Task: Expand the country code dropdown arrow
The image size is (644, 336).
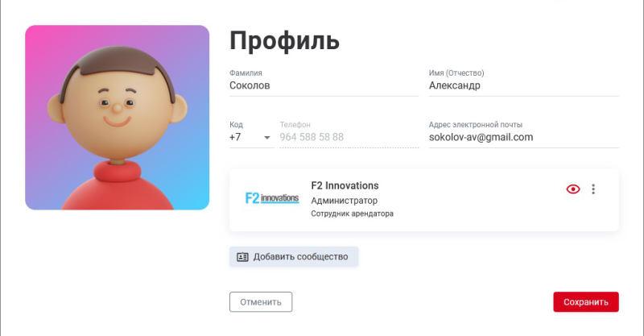Action: coord(267,138)
